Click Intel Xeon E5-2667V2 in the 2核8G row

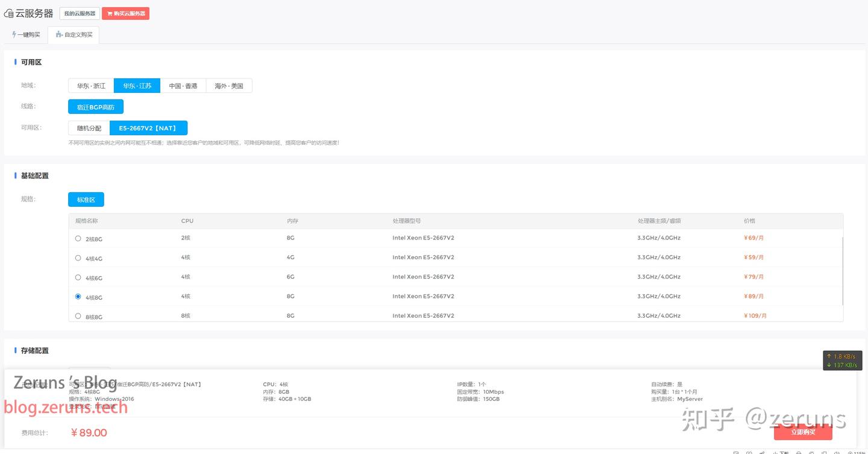click(423, 238)
